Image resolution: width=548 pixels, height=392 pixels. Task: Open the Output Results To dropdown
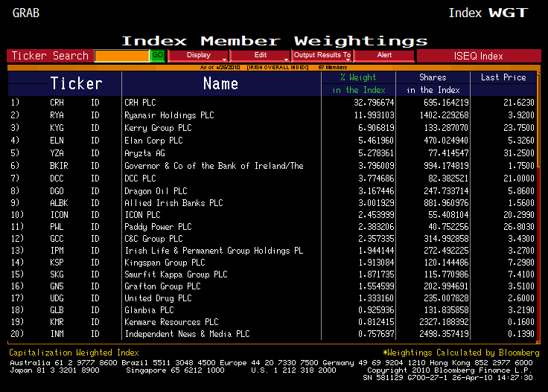click(322, 56)
